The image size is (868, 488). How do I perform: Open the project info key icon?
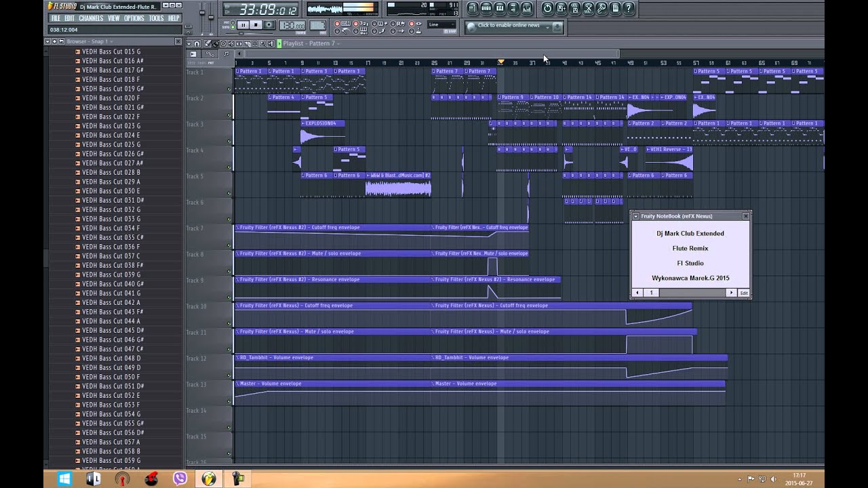click(602, 8)
